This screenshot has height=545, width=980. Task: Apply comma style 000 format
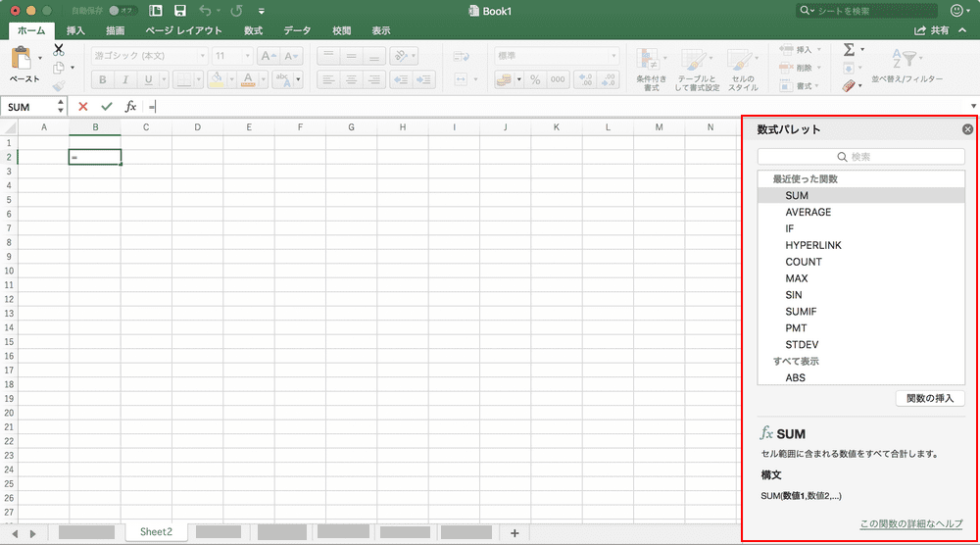(558, 79)
